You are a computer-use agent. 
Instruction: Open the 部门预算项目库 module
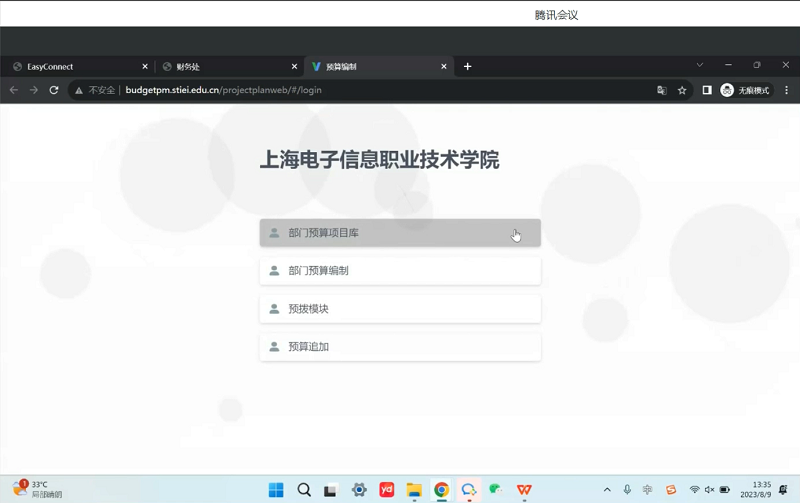coord(399,233)
